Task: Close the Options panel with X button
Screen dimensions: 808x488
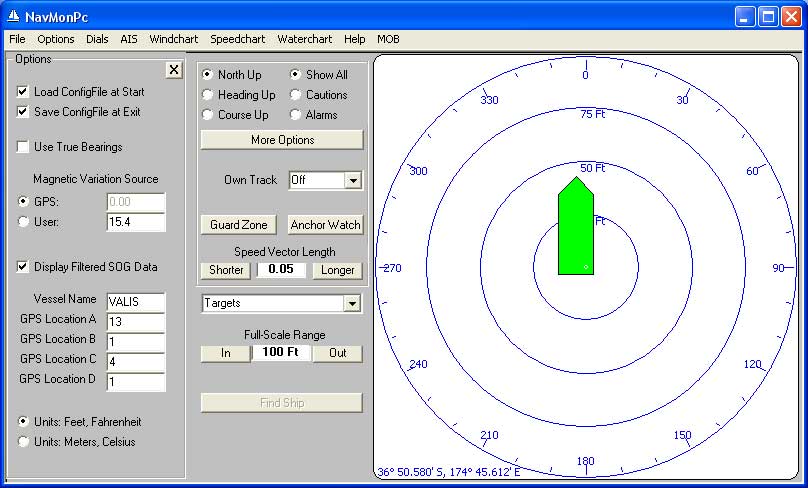Action: tap(174, 69)
